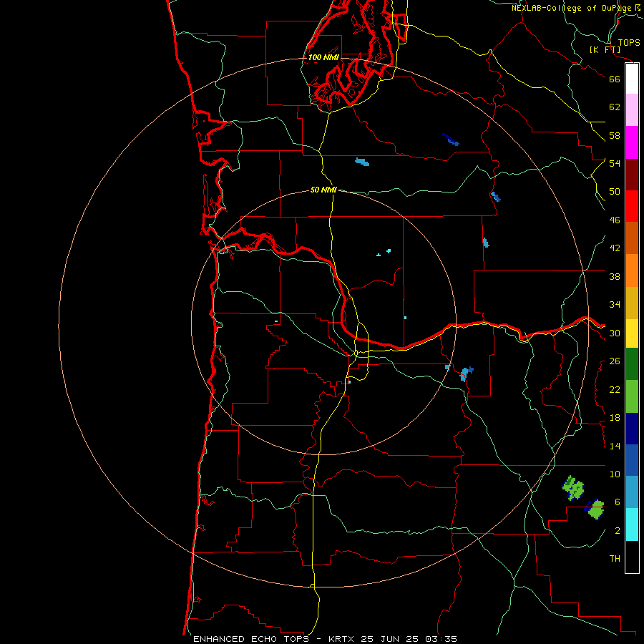The width and height of the screenshot is (644, 644).
Task: Select the light blue echo north of the 50 NMI label
Action: point(362,162)
